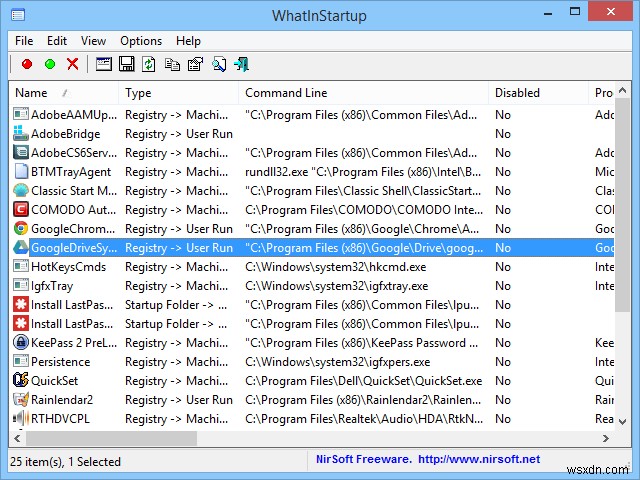Click the Google\Chrome command line cell

(362, 229)
